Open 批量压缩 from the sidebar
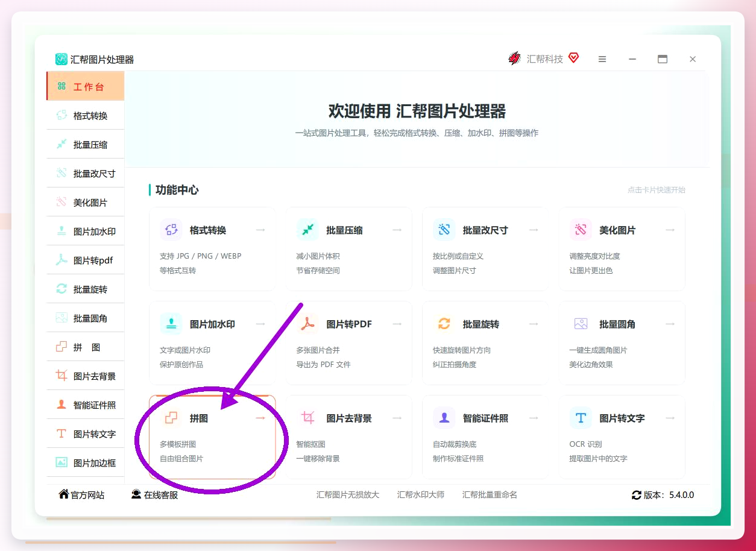Viewport: 756px width, 551px height. tap(86, 144)
